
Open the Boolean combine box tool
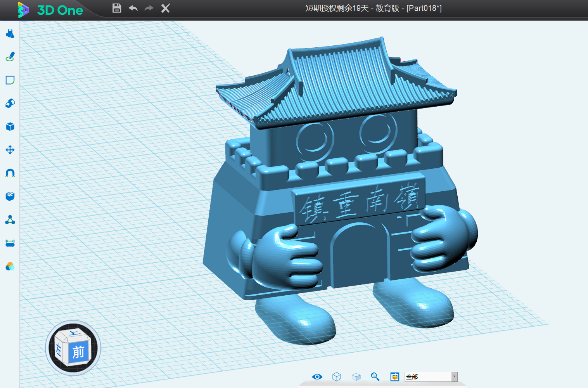[10, 196]
